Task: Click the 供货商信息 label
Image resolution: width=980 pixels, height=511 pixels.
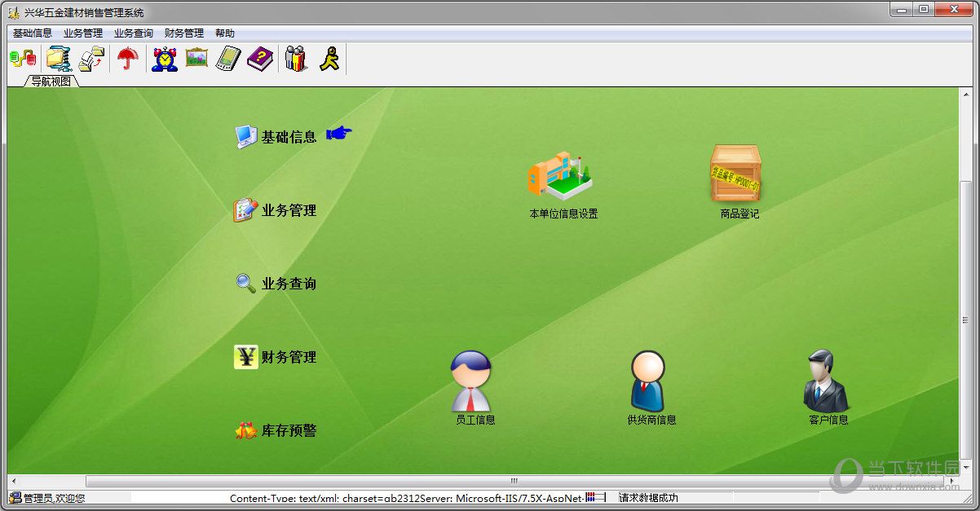Action: tap(651, 420)
